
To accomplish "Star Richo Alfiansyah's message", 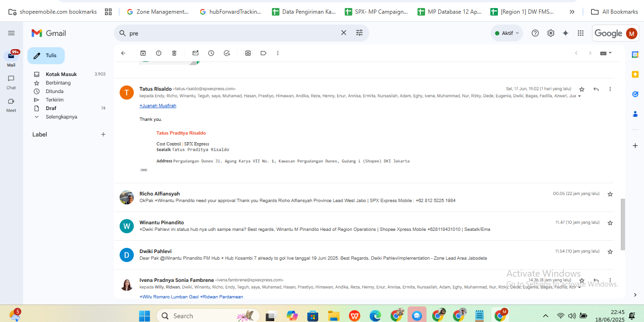I will pyautogui.click(x=610, y=194).
